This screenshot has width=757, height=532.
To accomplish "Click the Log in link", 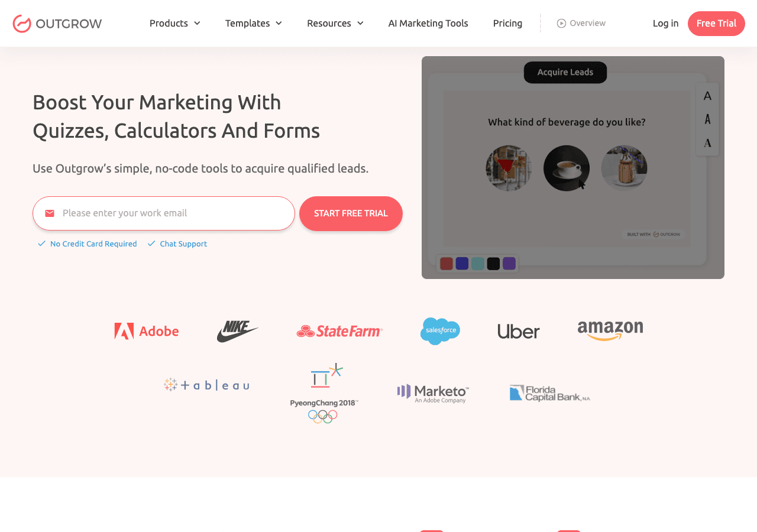I will 665,23.
